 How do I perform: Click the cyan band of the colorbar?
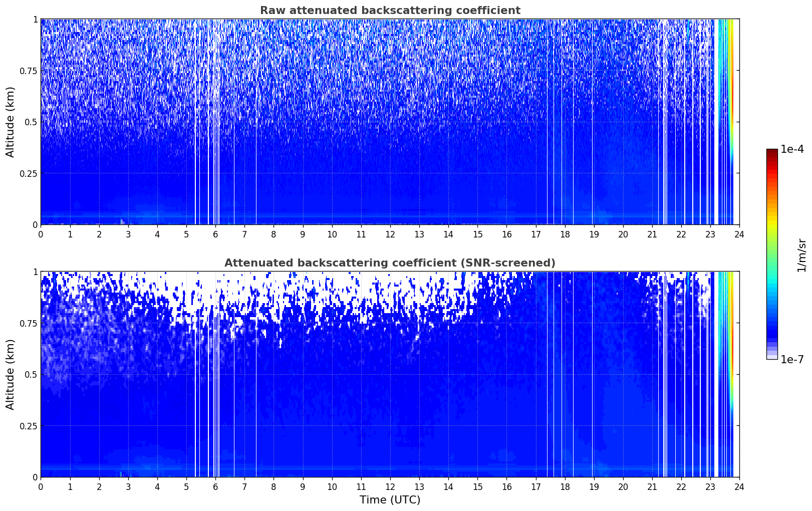(x=772, y=283)
